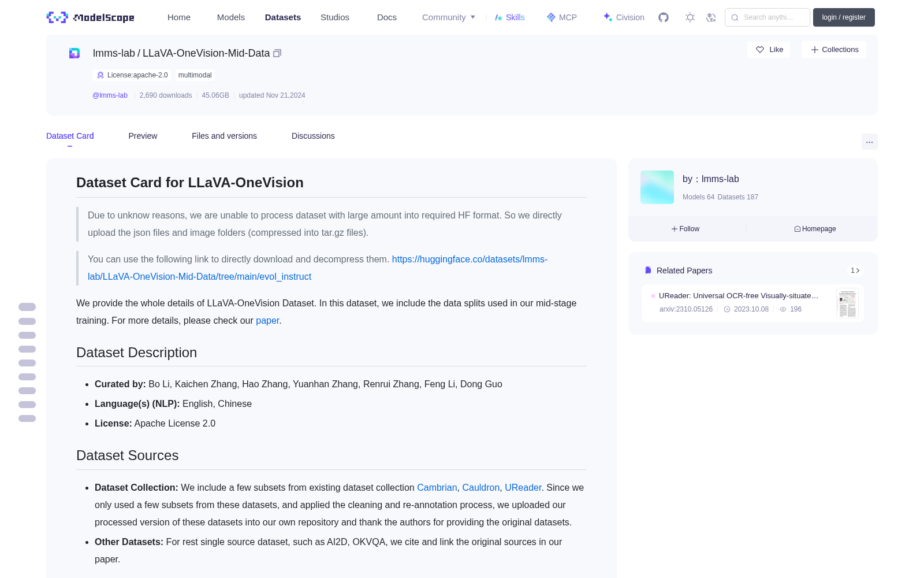Click the clock date icon on paper
Viewport: 924px width, 578px height.
coord(727,309)
